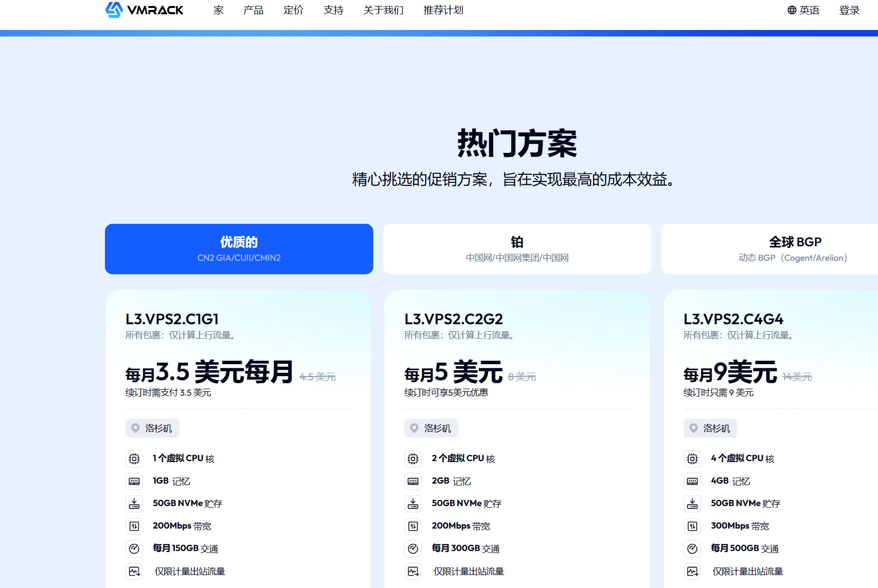Viewport: 878px width, 588px height.
Task: Click the traffic gauge icon in L3.VPS2.C2G2 card
Action: [413, 549]
